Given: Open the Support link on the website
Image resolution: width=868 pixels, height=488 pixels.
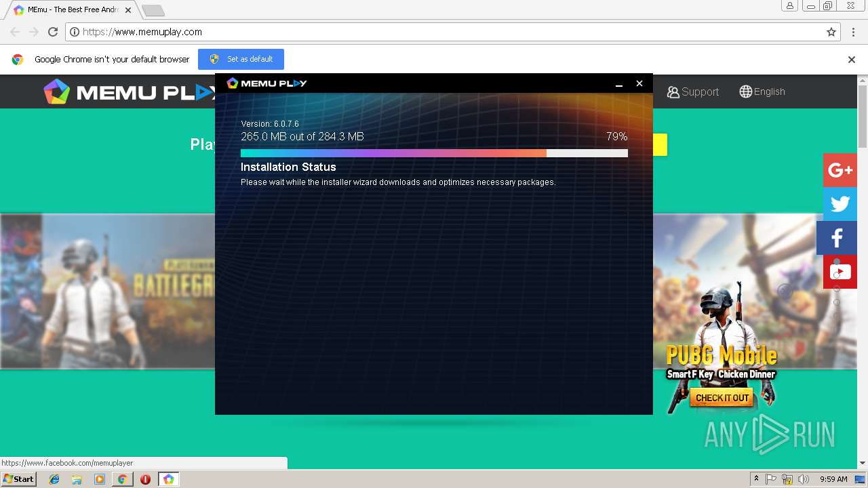Looking at the screenshot, I should [x=692, y=92].
